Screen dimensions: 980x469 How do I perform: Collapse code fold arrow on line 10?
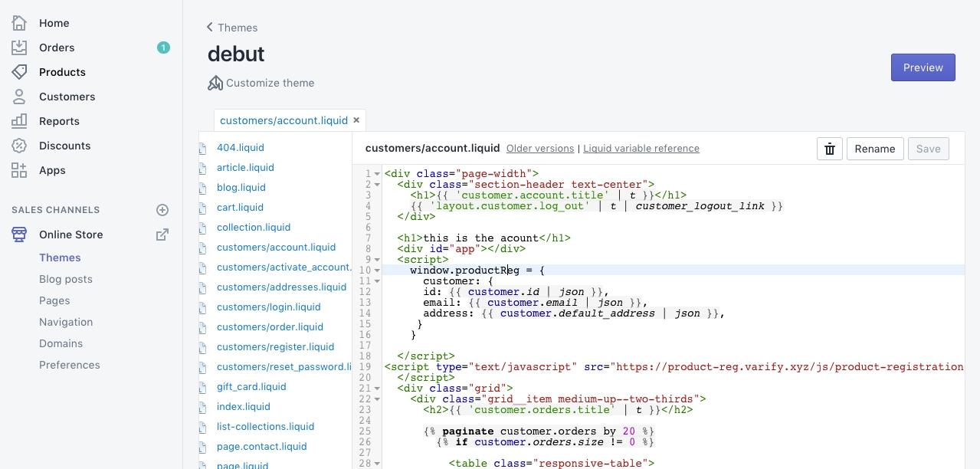(378, 271)
